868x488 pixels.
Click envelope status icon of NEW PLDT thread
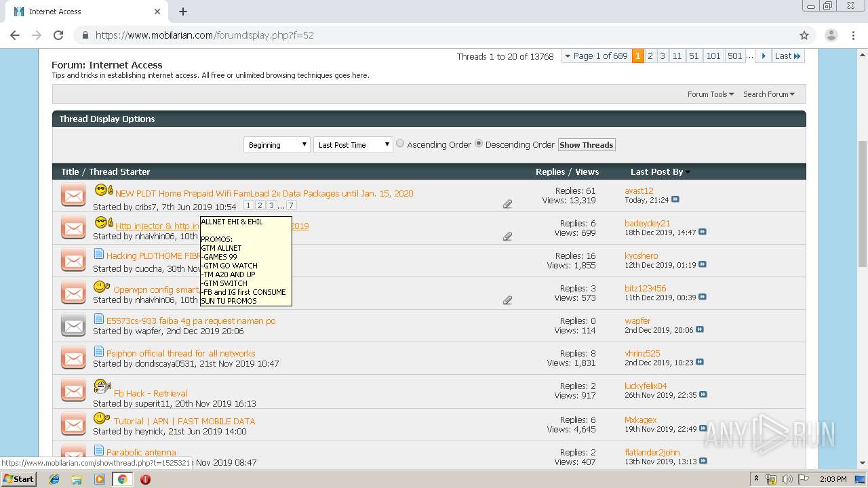(73, 196)
